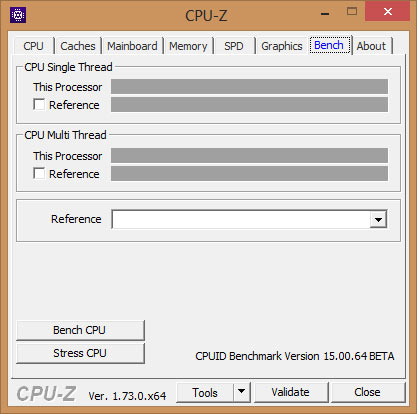Click the disabled maximize window button
The image size is (417, 414).
point(352,12)
